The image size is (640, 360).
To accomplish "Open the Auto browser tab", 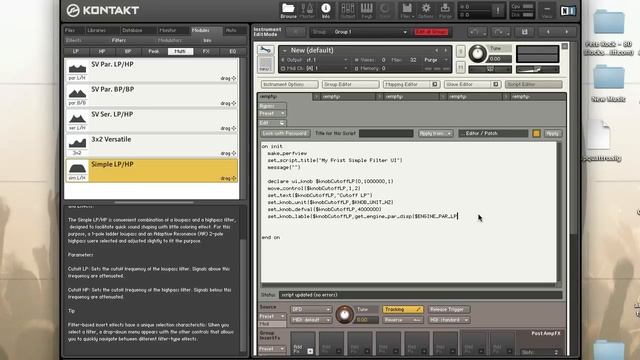I will (231, 30).
